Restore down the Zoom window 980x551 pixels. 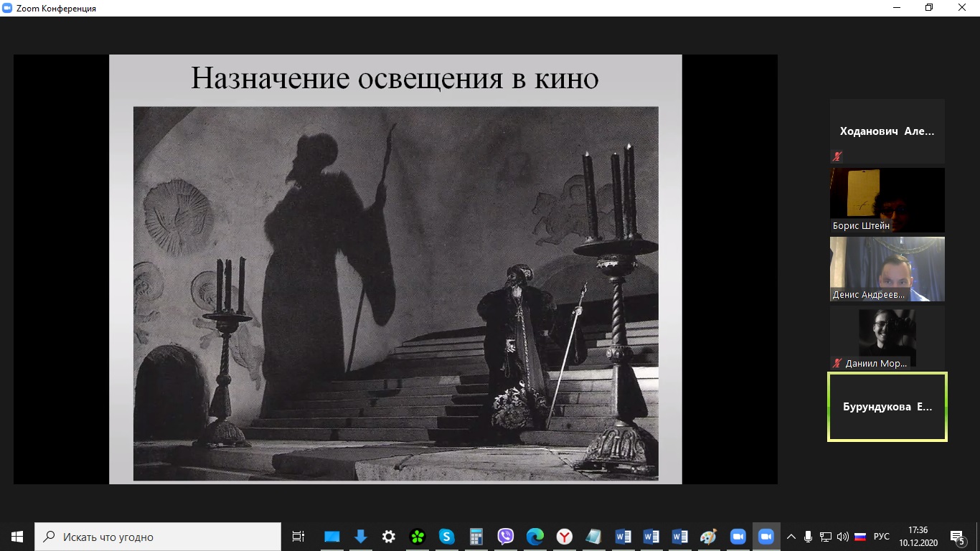coord(929,8)
